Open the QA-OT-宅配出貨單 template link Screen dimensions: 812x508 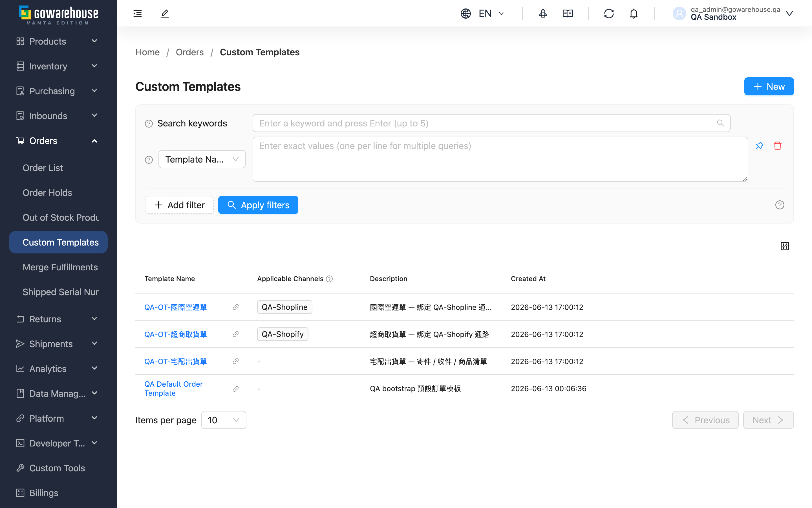point(175,362)
